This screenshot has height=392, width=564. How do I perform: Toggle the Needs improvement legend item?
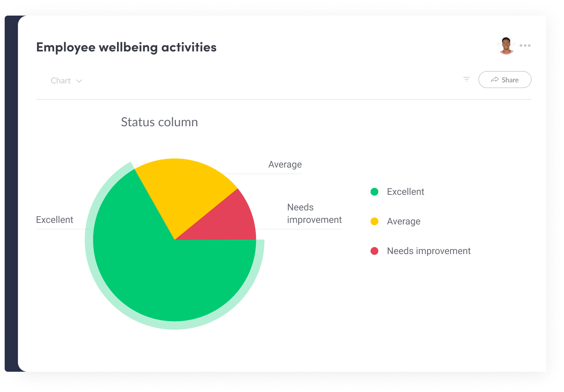429,251
